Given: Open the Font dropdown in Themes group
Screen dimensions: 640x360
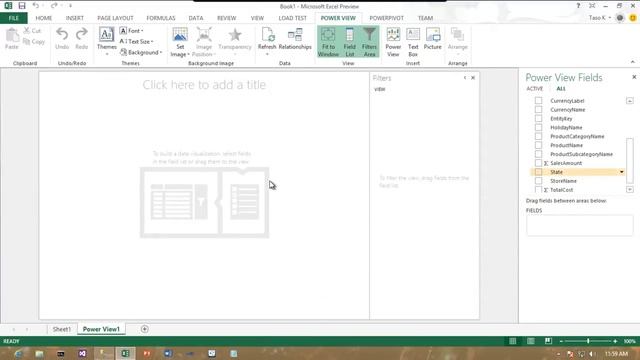Looking at the screenshot, I should [131, 31].
